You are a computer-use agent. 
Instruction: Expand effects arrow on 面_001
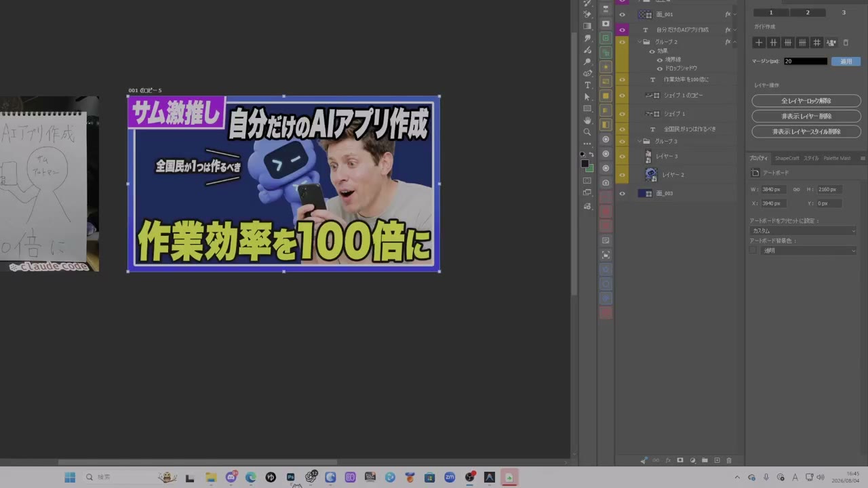point(735,14)
